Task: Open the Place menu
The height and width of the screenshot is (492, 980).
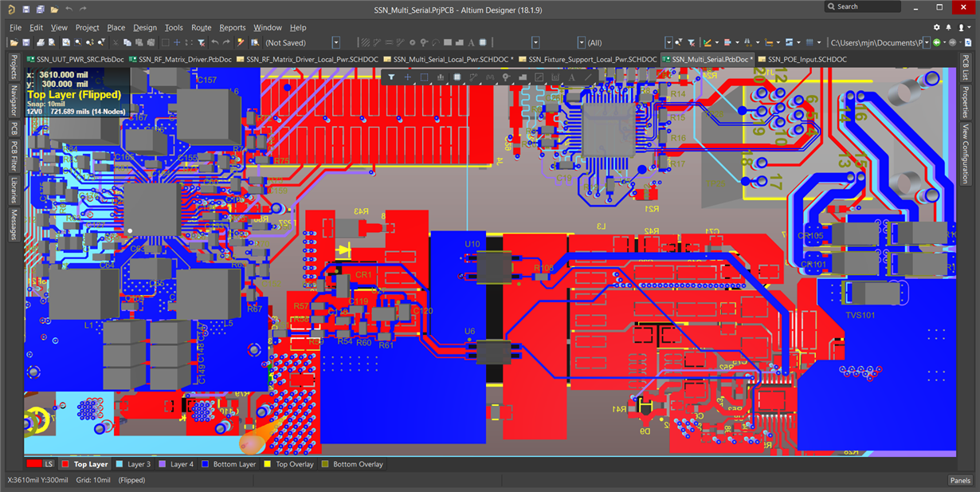Action: pos(116,27)
